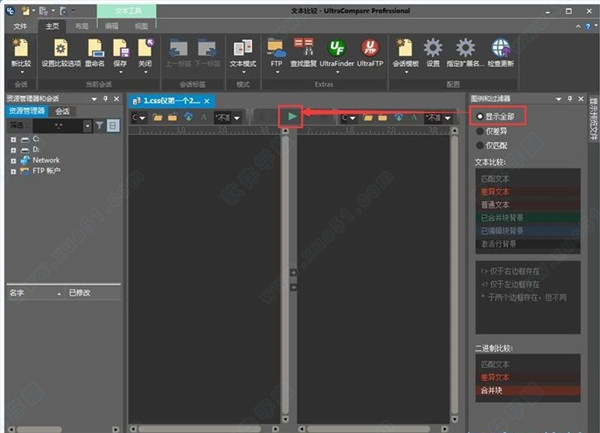The height and width of the screenshot is (433, 600).
Task: Click the green start compare arrow
Action: point(292,116)
